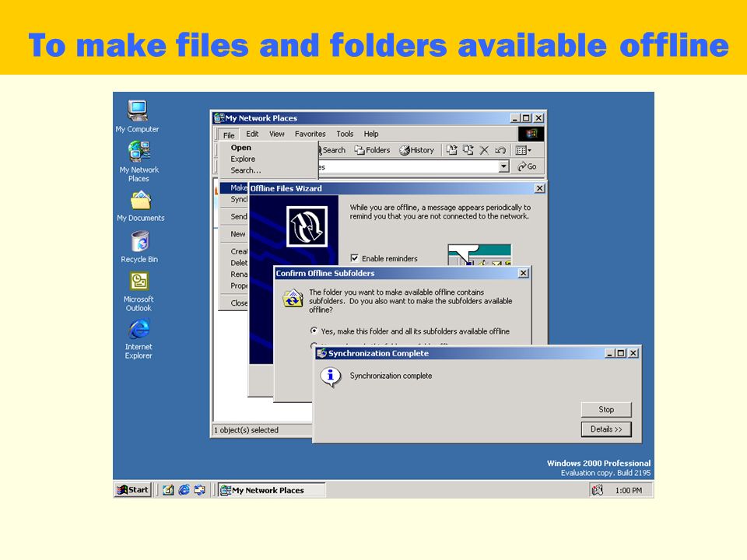
Task: Launch Internet Explorer desktop icon
Action: pos(139,338)
